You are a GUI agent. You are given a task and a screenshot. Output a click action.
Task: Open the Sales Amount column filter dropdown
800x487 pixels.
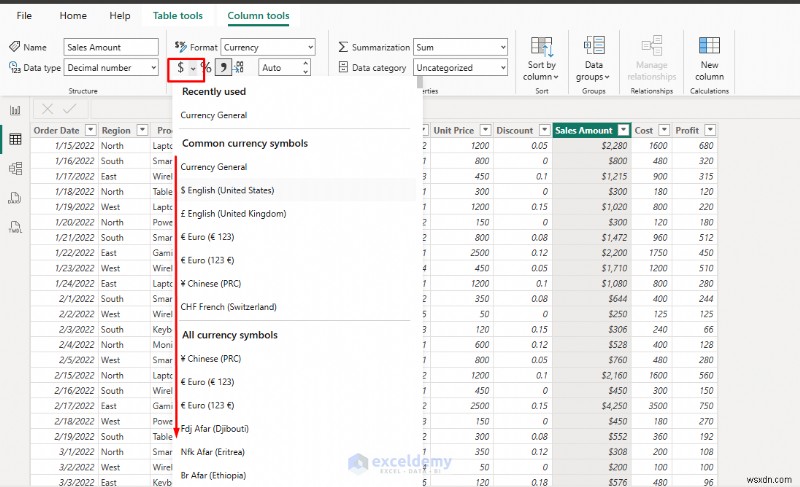[623, 130]
